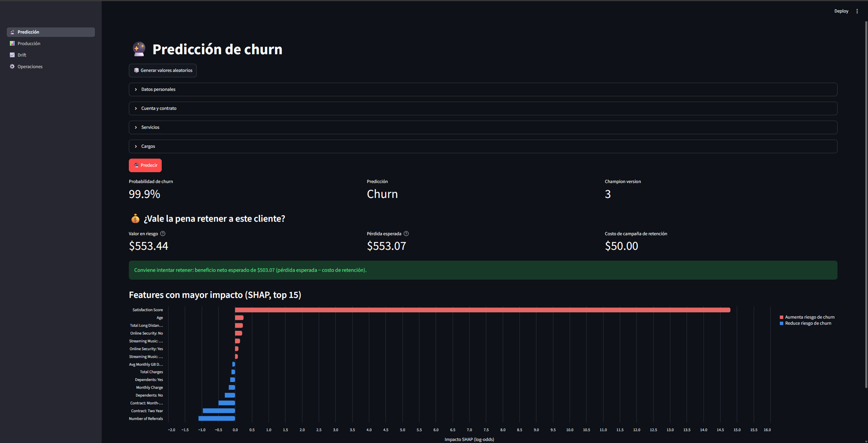Click the $553.07 pérdida esperada value

387,246
